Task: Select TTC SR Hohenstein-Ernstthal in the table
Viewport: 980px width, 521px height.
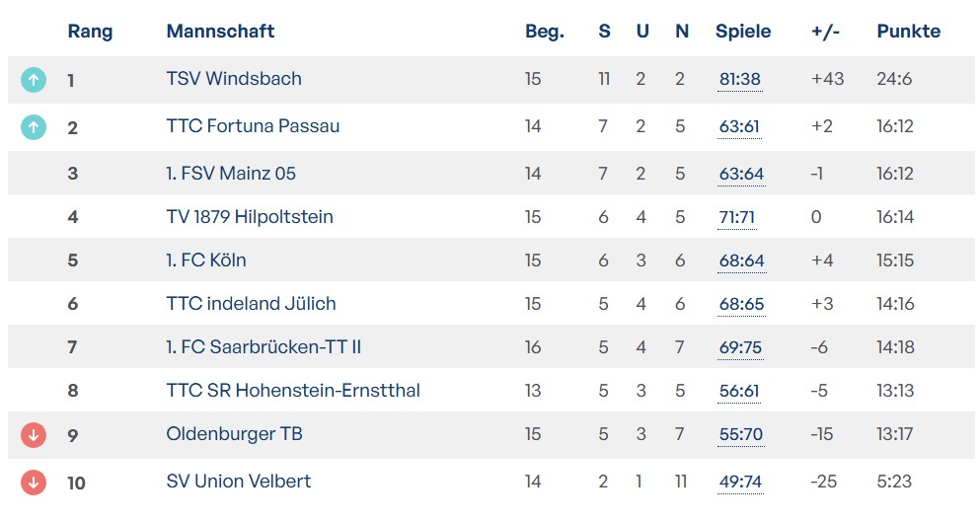Action: point(293,391)
